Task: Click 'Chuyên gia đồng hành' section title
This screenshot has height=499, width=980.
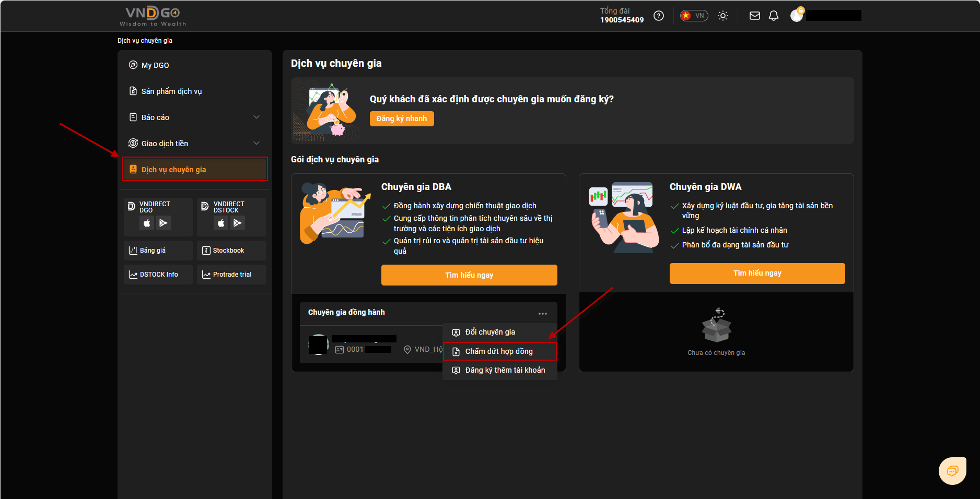Action: 346,312
